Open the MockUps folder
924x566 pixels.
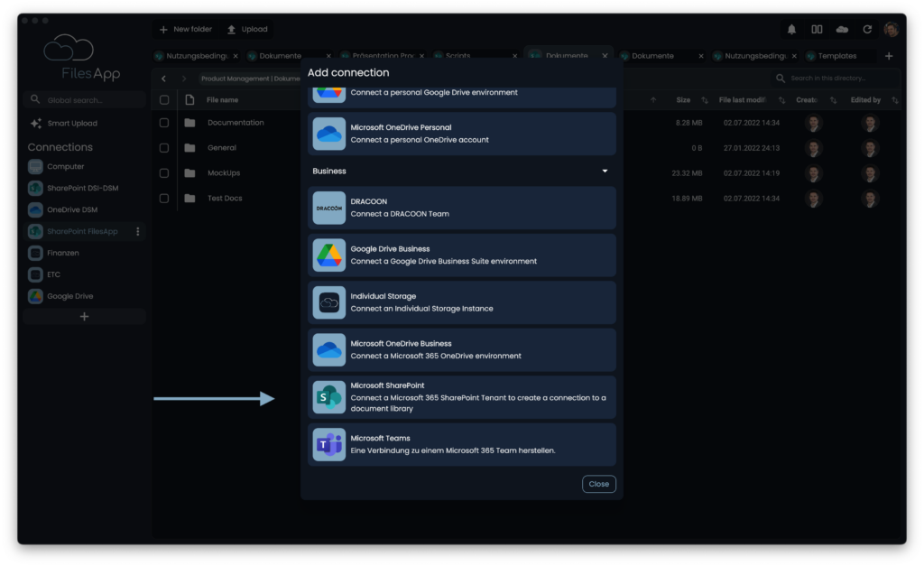[x=224, y=173]
